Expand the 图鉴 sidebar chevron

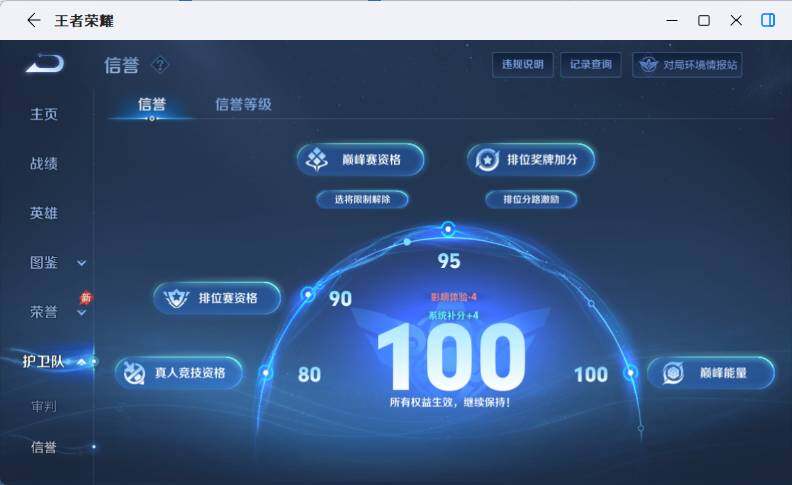(81, 263)
